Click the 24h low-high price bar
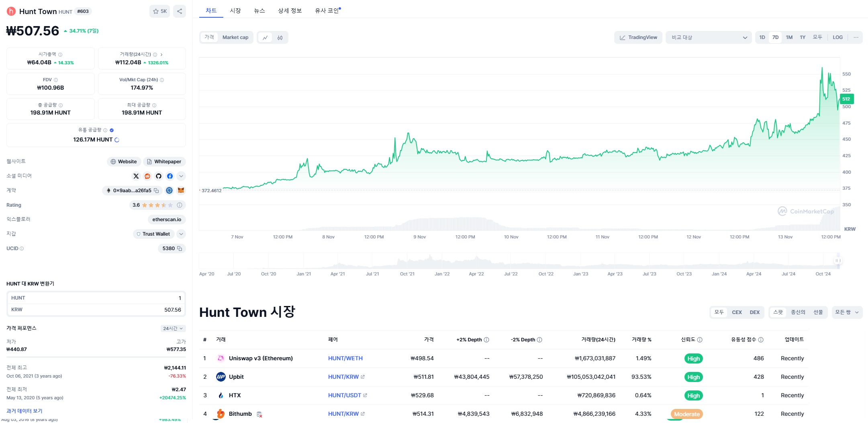868x423 pixels. (x=96, y=357)
